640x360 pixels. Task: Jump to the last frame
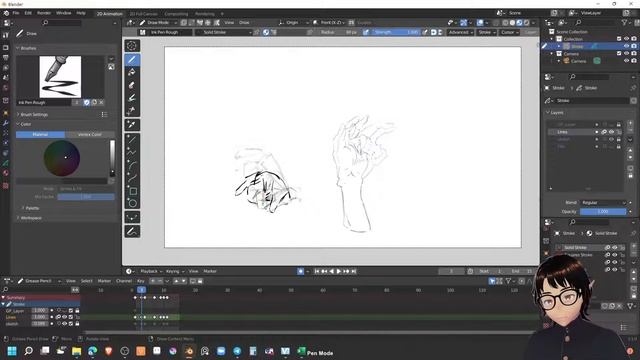[x=354, y=271]
